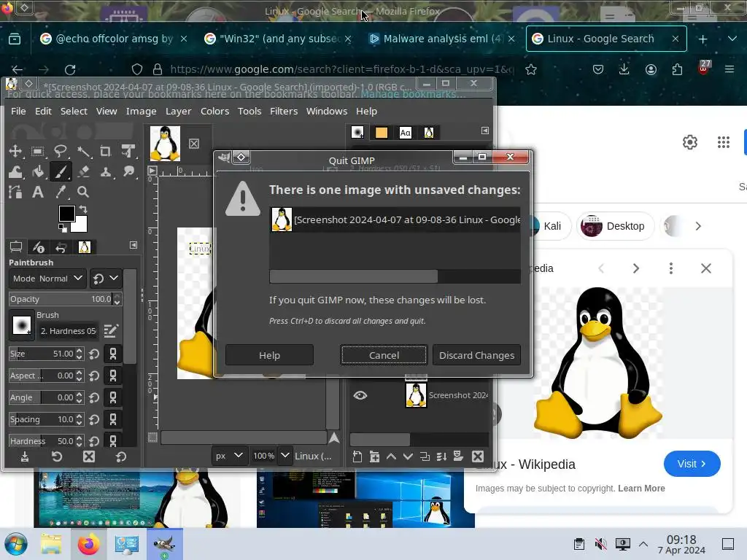747x560 pixels.
Task: Select the Paintbrush tool
Action: [61, 171]
